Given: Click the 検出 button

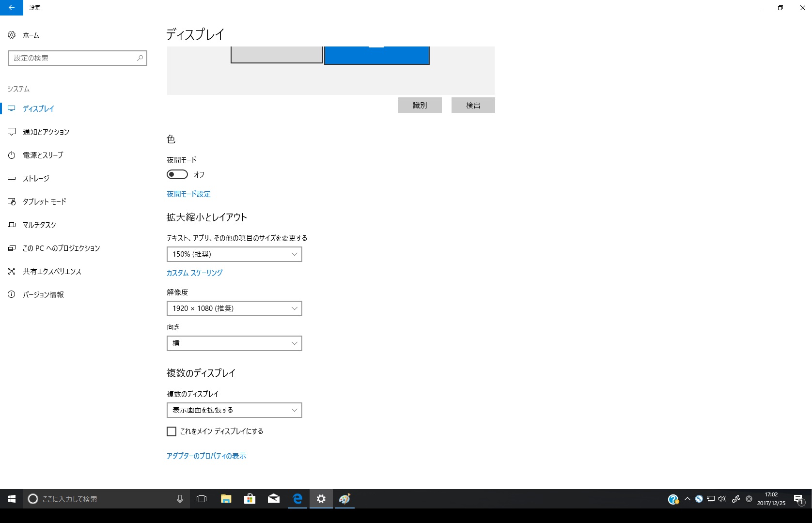Looking at the screenshot, I should [x=473, y=105].
